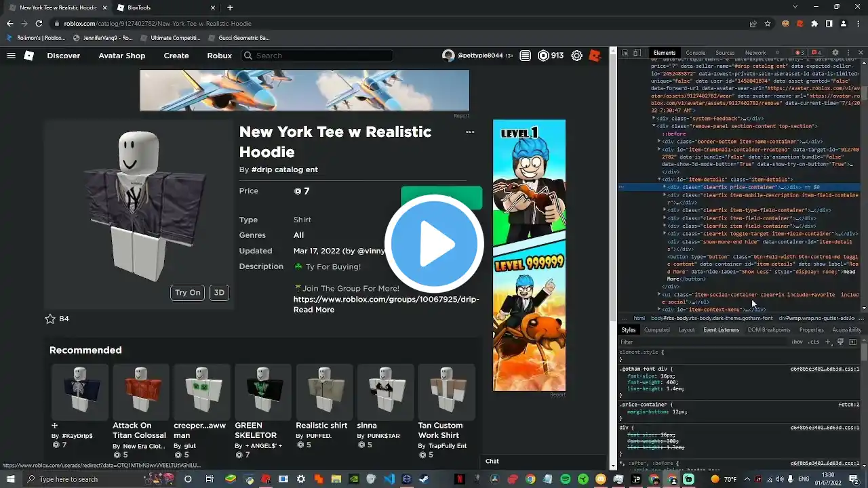
Task: Expand the item-type-field-container div
Action: (665, 210)
